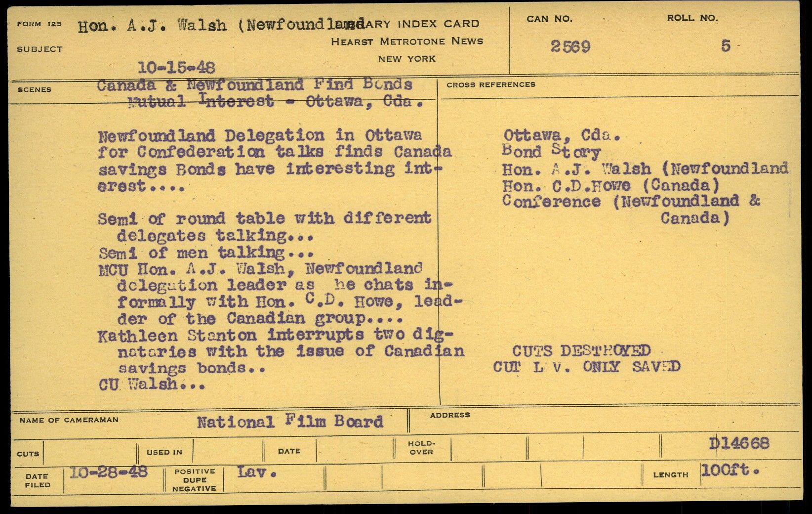Select the 'Bond Story' cross reference
Image resolution: width=812 pixels, height=514 pixels.
[551, 152]
